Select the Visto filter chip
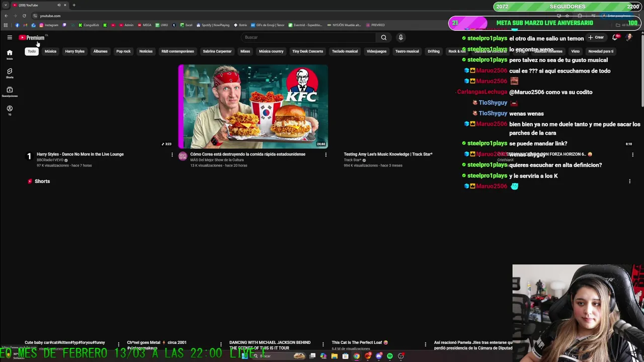The width and height of the screenshot is (644, 362). click(x=575, y=51)
